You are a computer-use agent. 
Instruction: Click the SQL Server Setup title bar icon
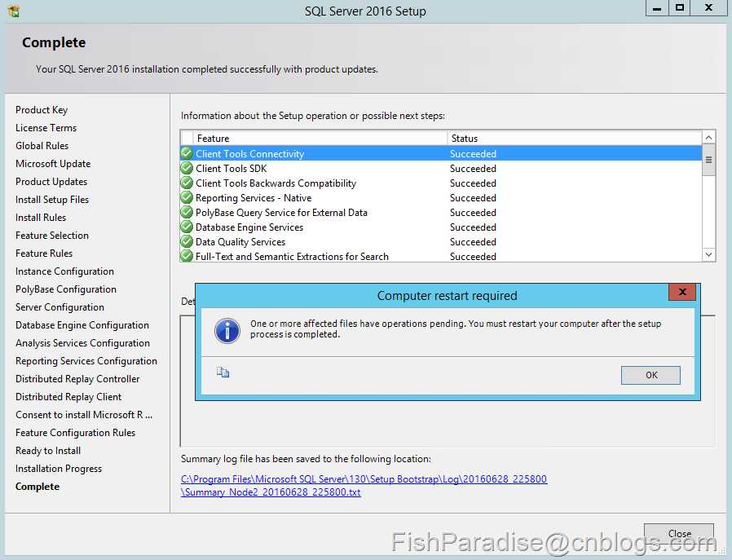(14, 11)
